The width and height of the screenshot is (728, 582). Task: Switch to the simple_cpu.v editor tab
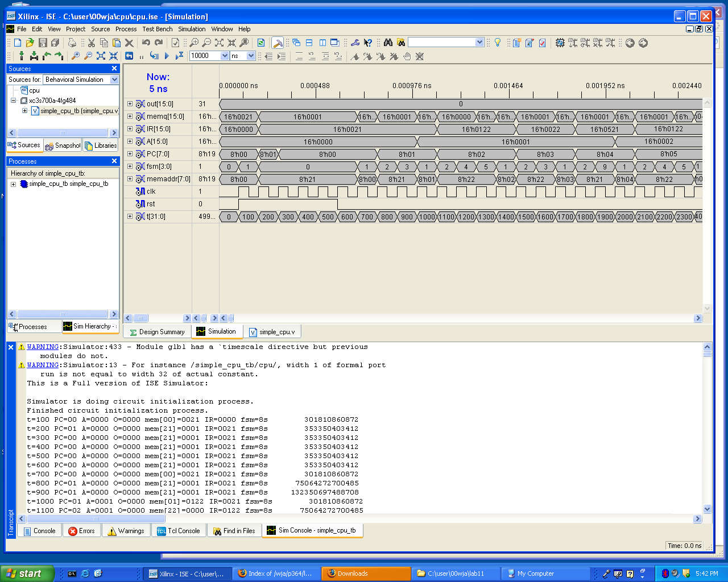click(x=273, y=332)
